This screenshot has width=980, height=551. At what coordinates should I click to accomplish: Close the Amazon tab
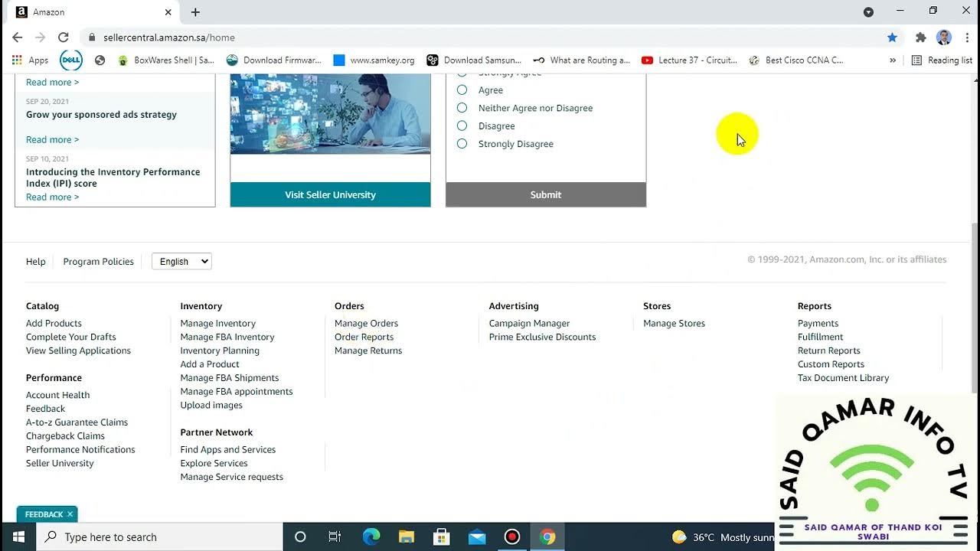(x=168, y=12)
